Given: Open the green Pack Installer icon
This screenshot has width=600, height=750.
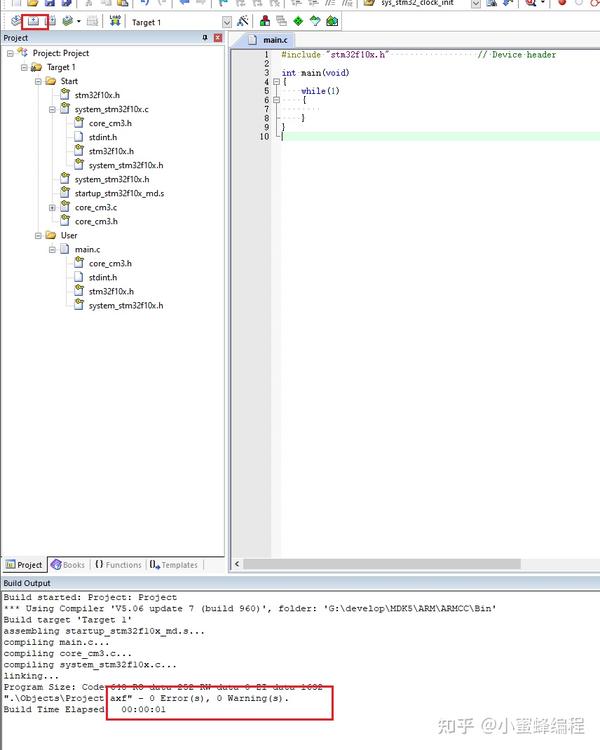Looking at the screenshot, I should [332, 21].
